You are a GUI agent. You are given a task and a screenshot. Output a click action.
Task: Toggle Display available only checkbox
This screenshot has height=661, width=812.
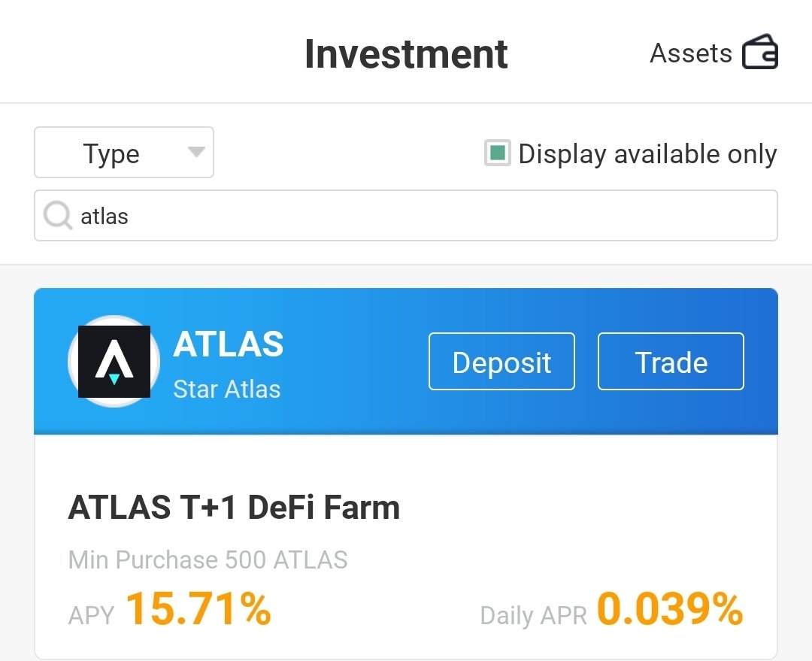(x=497, y=153)
